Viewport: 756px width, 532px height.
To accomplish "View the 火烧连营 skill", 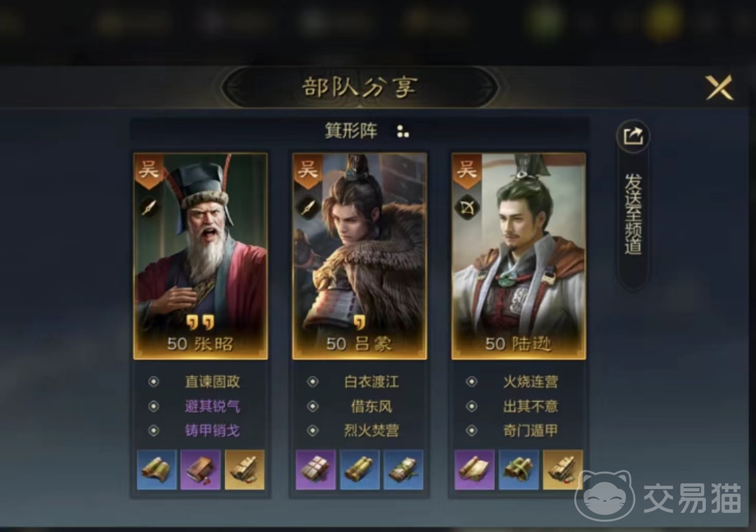I will tap(530, 382).
